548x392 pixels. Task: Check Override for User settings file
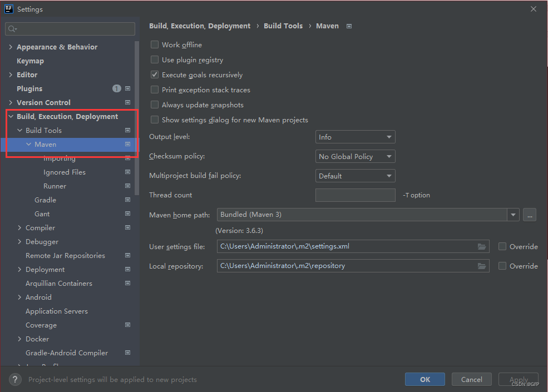[x=502, y=247]
